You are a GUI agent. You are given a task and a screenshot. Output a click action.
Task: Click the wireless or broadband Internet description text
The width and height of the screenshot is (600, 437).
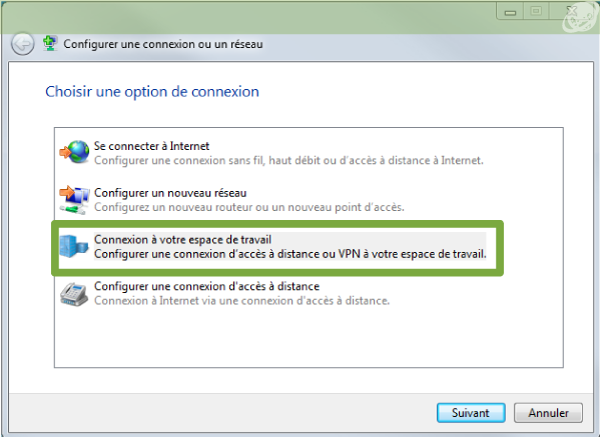coord(289,160)
